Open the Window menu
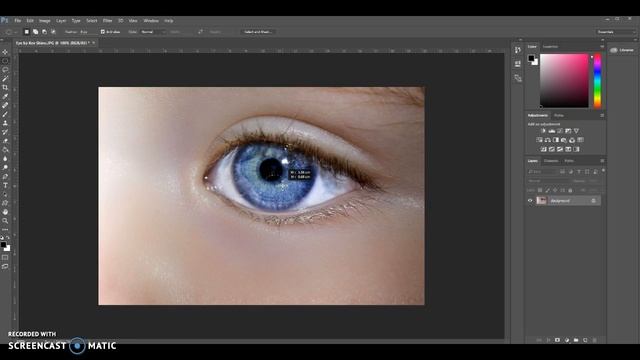Image resolution: width=640 pixels, height=360 pixels. (151, 20)
